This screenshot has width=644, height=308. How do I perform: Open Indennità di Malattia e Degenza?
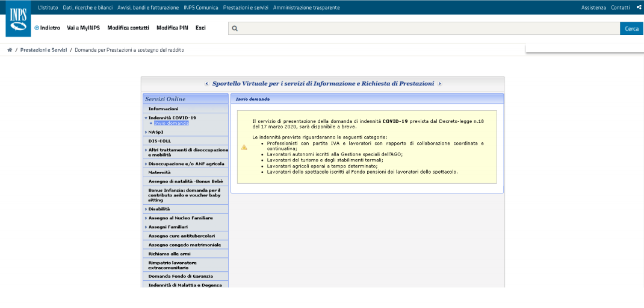(185, 285)
